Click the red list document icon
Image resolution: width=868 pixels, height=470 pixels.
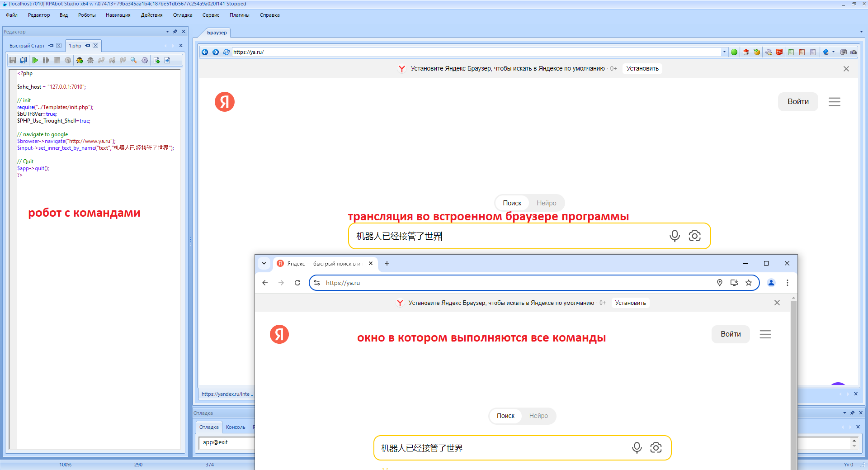click(x=802, y=52)
